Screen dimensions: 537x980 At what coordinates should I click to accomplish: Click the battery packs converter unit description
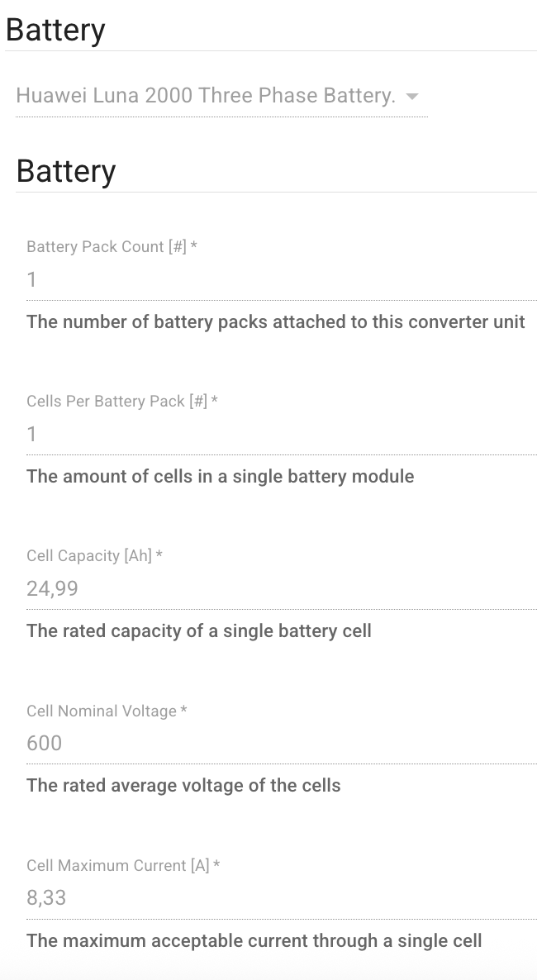coord(276,322)
